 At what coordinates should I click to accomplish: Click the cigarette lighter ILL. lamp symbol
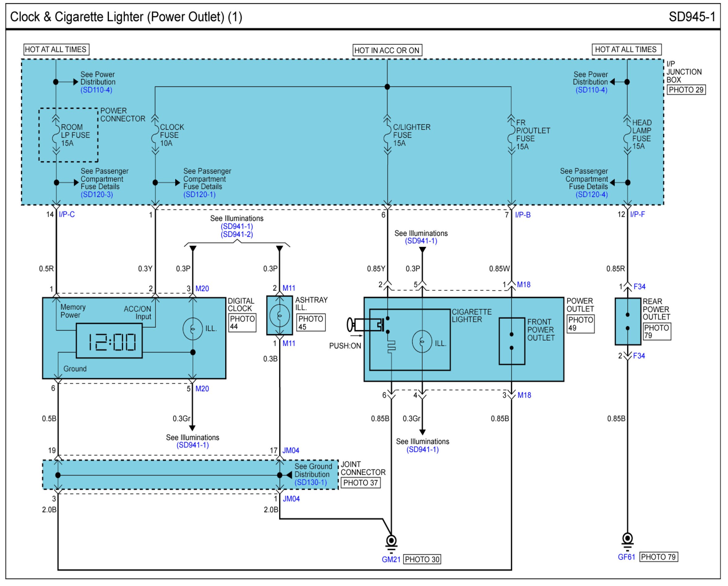tap(422, 342)
